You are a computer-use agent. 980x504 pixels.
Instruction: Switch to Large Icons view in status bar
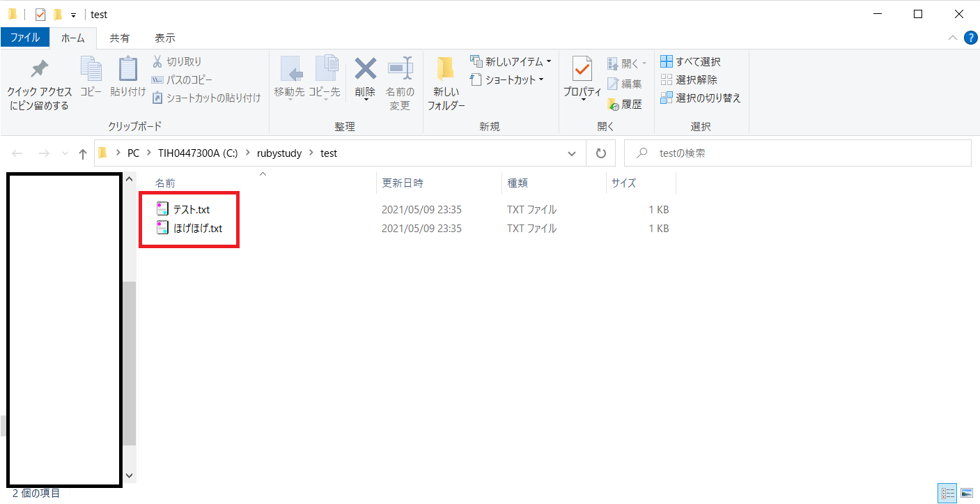coord(967,494)
